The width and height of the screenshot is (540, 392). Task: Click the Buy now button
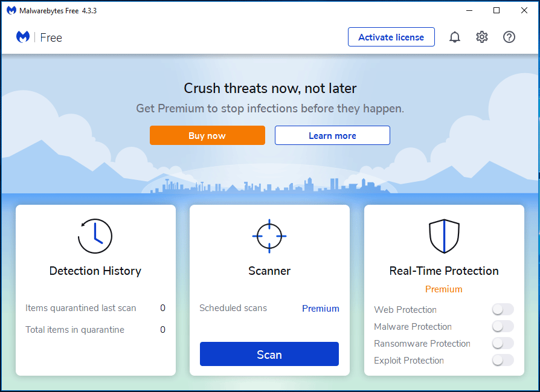[207, 135]
